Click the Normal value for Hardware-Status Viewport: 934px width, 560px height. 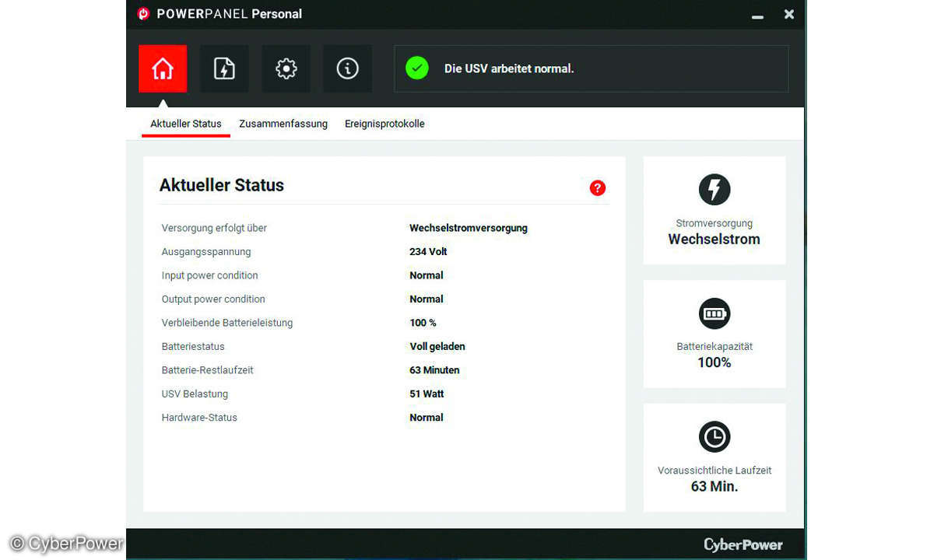(x=427, y=418)
